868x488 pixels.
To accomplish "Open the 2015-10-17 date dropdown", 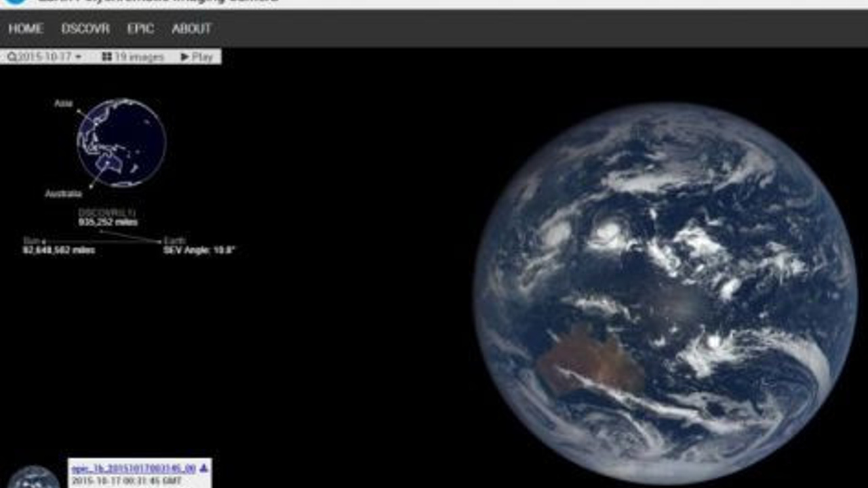I will click(x=45, y=57).
